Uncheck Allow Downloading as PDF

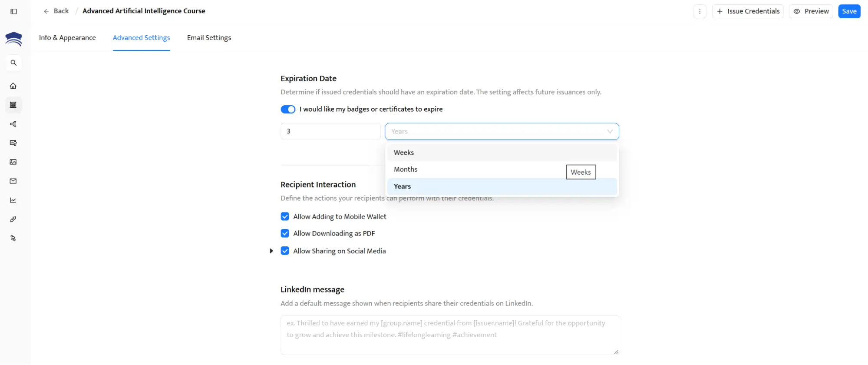[x=285, y=233]
